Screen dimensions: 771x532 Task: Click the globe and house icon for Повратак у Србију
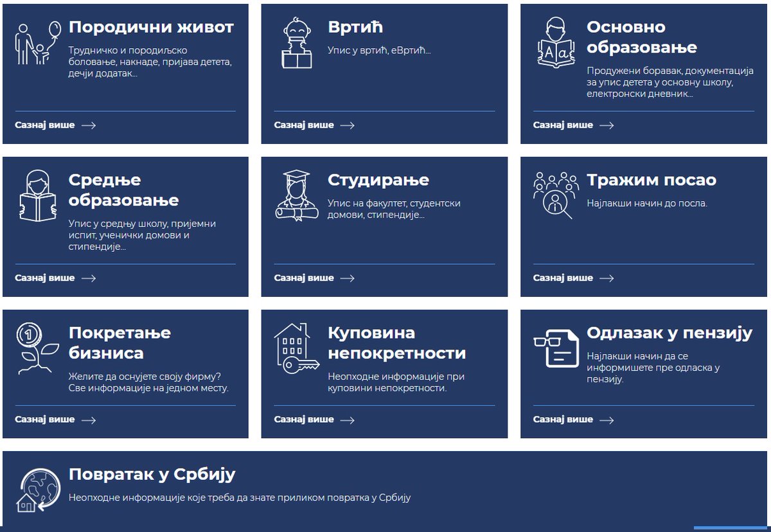[39, 490]
